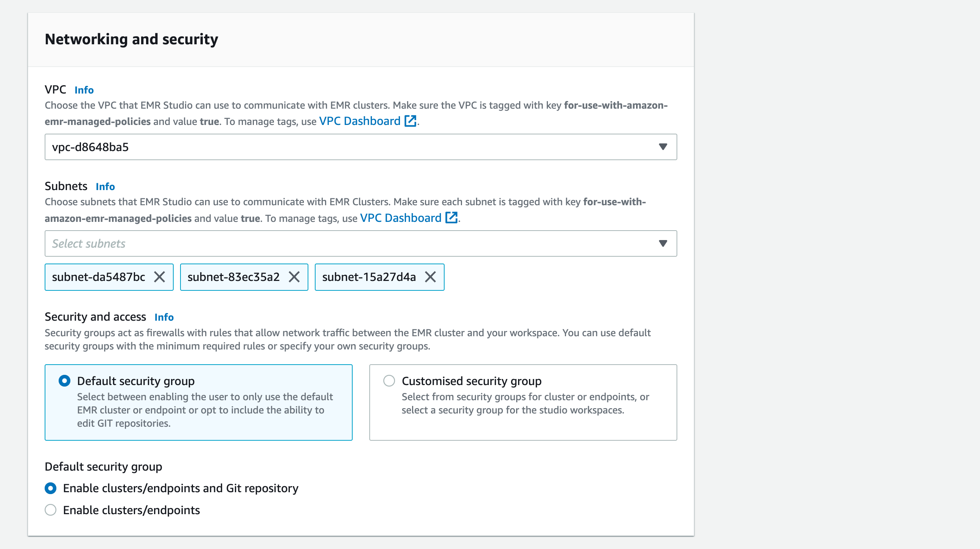Remove the subnet-83ec35a2 tag
Viewport: 980px width, 549px height.
pyautogui.click(x=294, y=277)
